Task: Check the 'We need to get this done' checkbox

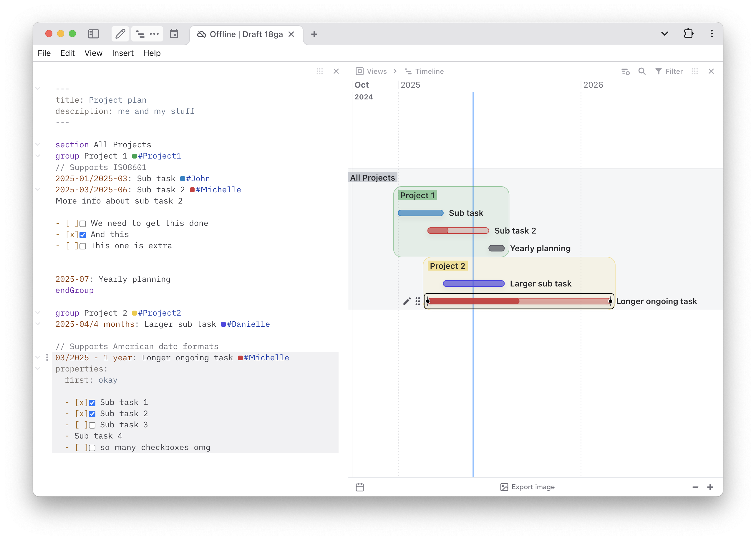Action: pos(83,224)
